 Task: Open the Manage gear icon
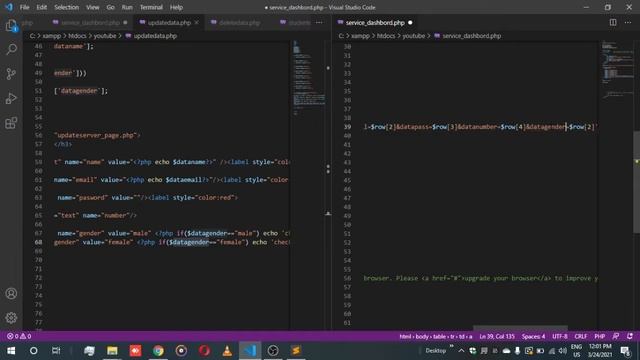(x=11, y=318)
